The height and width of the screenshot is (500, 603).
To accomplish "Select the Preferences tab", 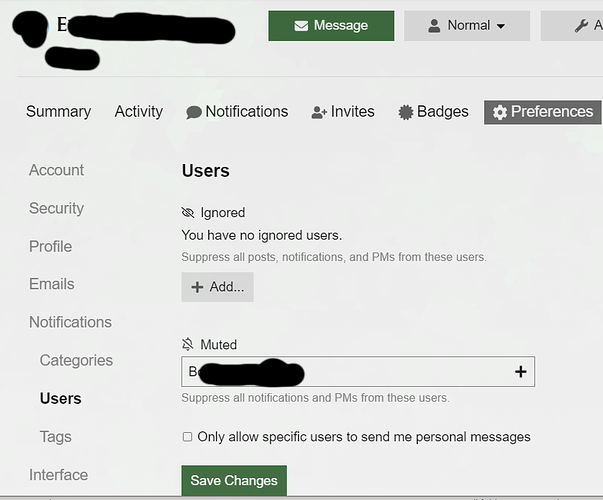I will point(542,112).
